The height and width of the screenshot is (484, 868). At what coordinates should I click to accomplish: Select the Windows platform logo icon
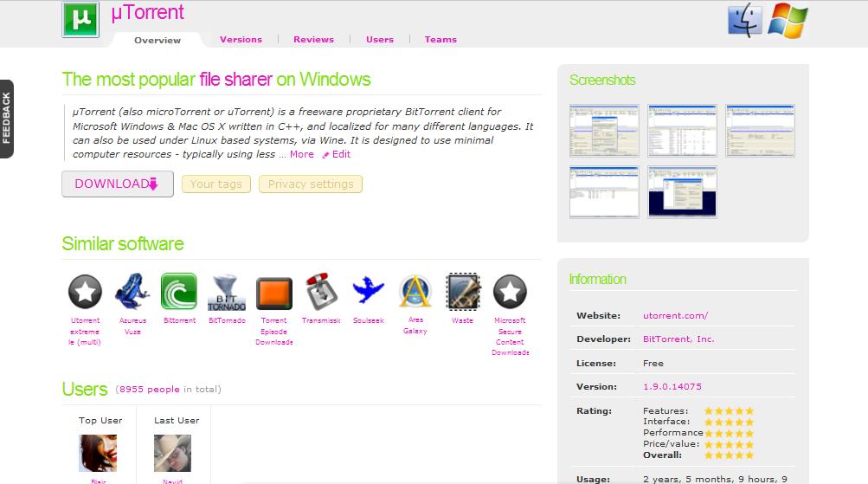click(x=787, y=20)
